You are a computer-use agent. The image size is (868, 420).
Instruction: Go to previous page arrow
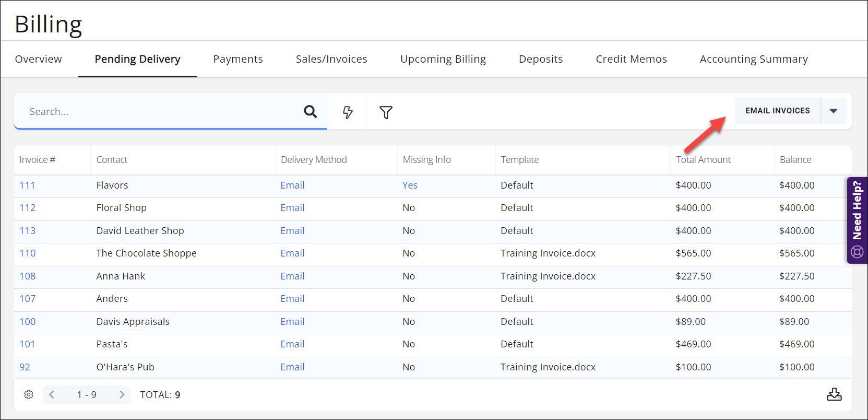[x=52, y=394]
